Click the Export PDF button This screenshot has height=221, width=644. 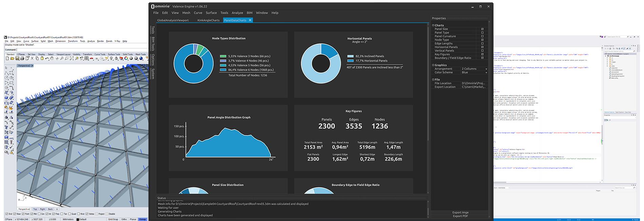(460, 216)
